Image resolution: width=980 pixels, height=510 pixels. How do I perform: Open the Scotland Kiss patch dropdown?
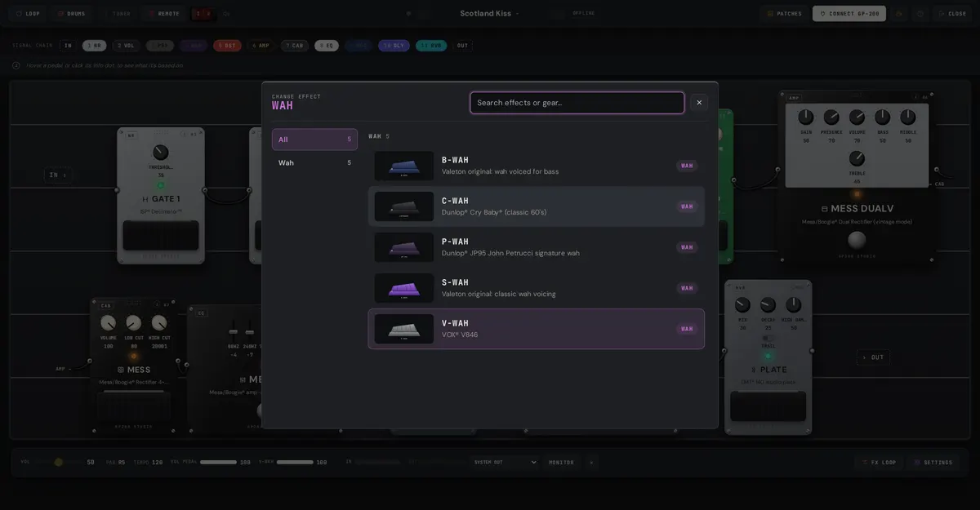coord(489,13)
